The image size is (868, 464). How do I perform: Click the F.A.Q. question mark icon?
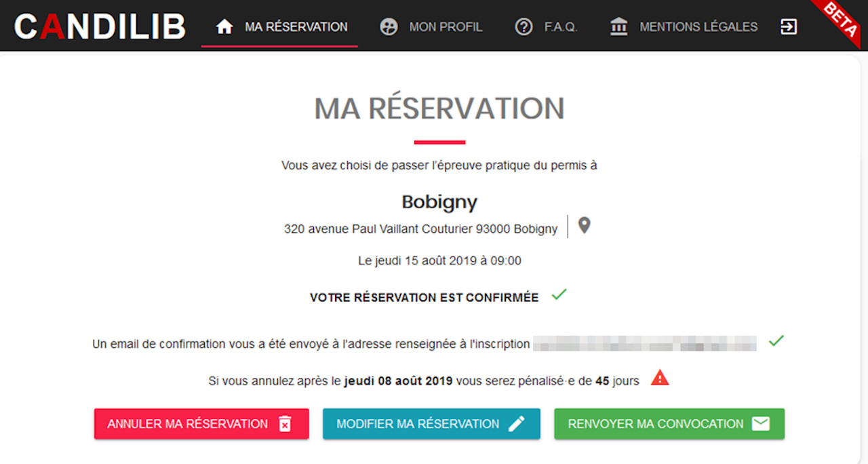[524, 27]
